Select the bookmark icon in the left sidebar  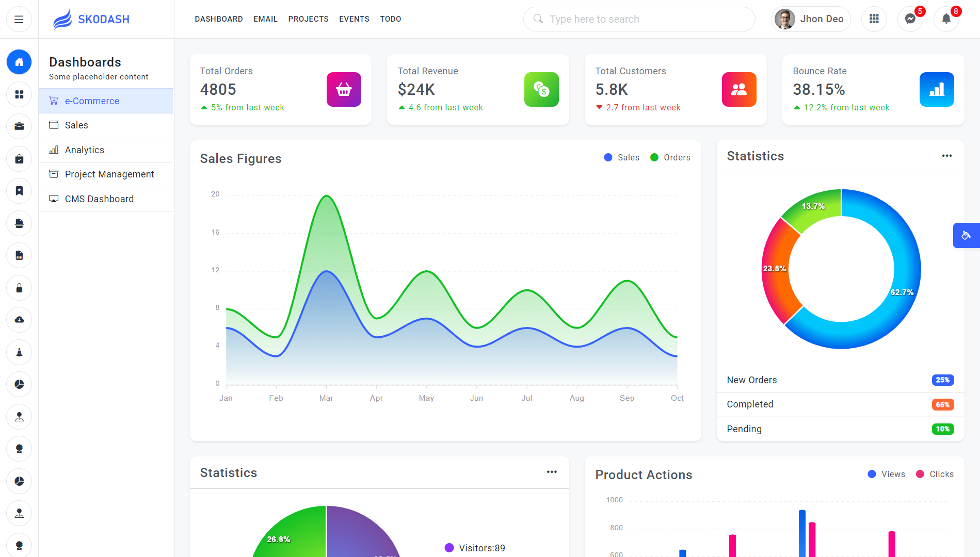[19, 191]
